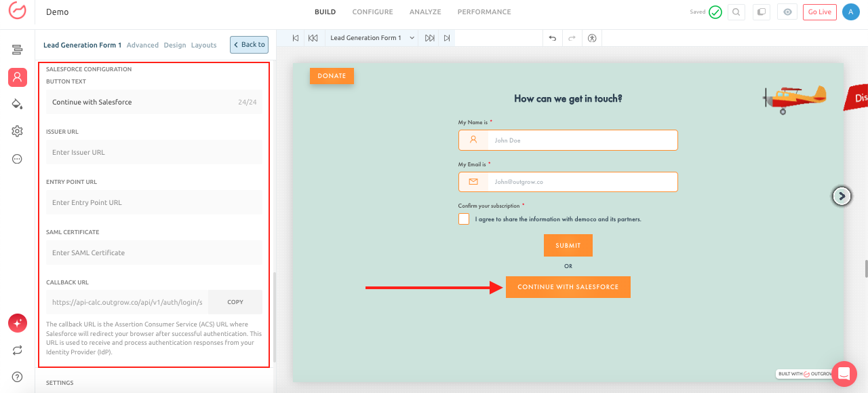Click the redo arrow icon
The width and height of the screenshot is (868, 393).
coord(572,38)
